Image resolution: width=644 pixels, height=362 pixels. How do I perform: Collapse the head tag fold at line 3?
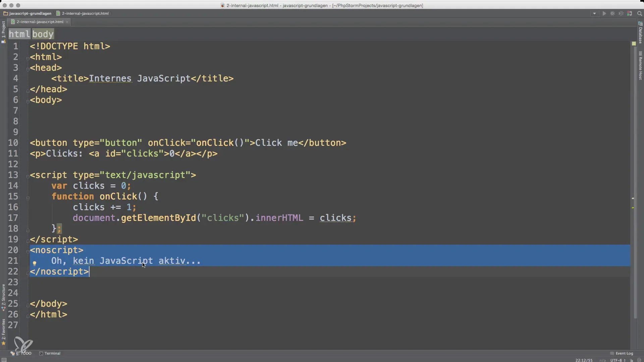(x=28, y=69)
